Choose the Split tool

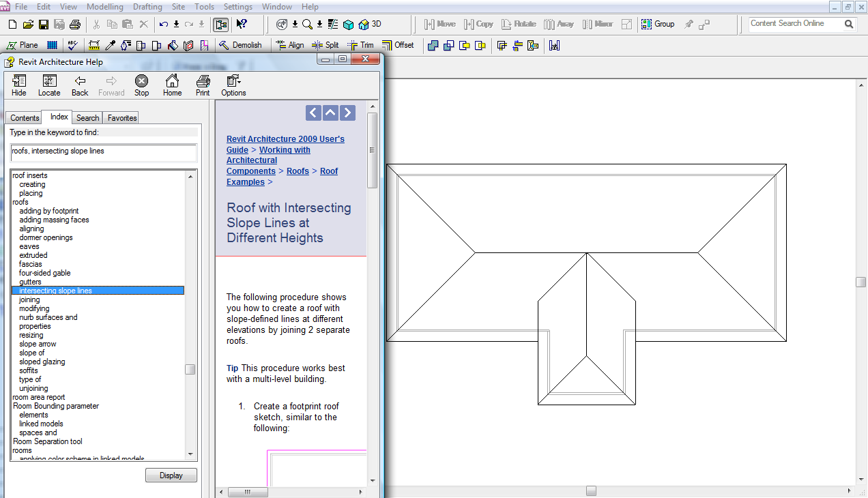click(325, 45)
